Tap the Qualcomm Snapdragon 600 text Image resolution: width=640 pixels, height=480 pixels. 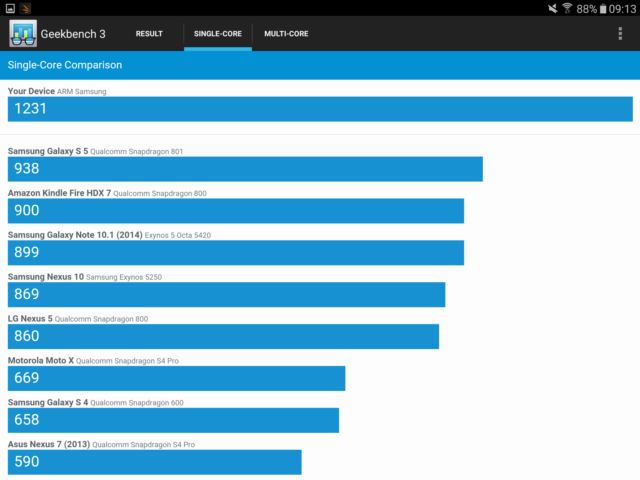tap(137, 403)
